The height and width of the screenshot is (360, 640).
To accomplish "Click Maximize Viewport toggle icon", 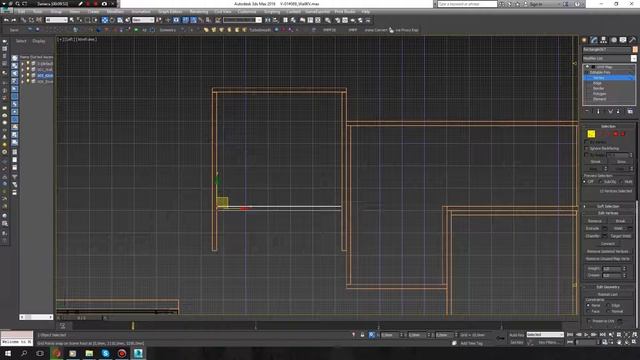I will click(635, 342).
